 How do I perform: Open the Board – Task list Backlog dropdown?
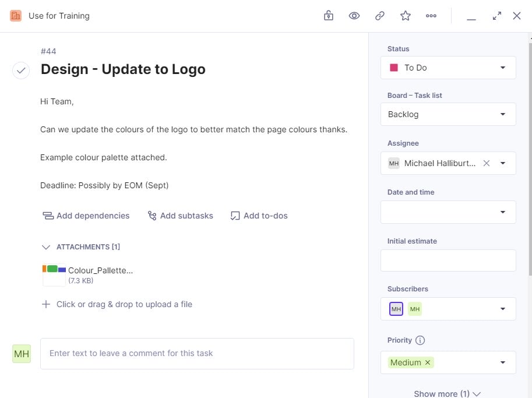tap(448, 114)
